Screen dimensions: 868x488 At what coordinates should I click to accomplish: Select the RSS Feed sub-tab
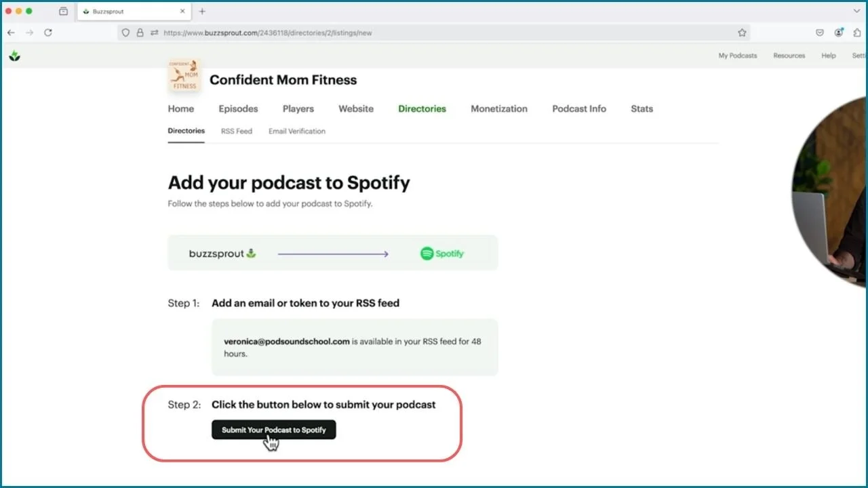pos(237,131)
